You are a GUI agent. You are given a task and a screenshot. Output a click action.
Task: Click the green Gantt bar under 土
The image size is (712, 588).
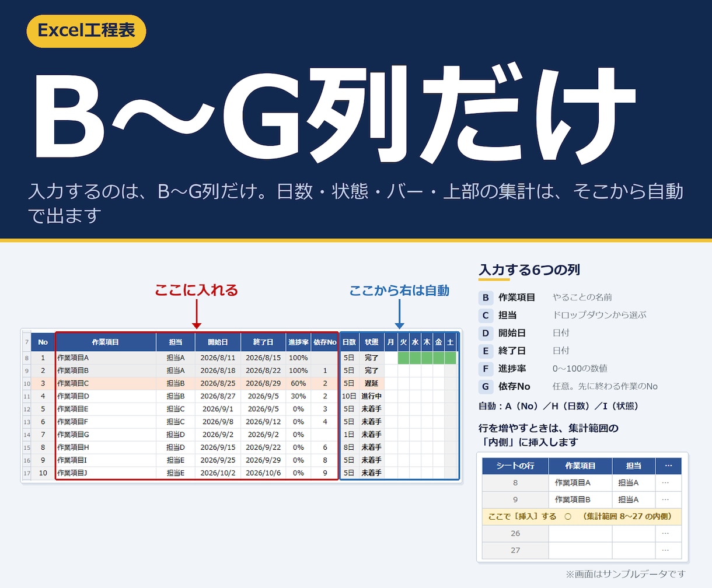(450, 358)
